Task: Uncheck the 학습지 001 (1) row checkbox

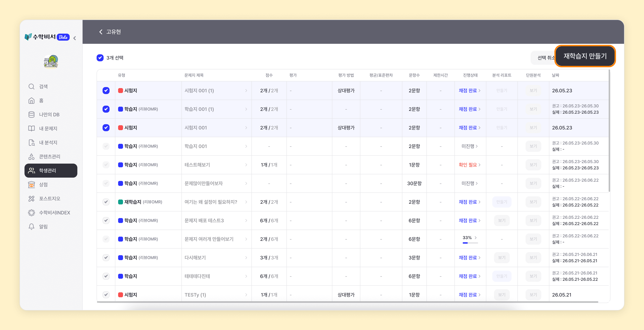Action: pyautogui.click(x=106, y=109)
